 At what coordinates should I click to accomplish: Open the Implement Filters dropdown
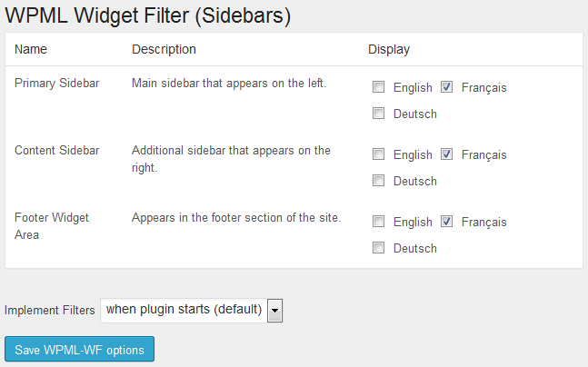coord(191,311)
